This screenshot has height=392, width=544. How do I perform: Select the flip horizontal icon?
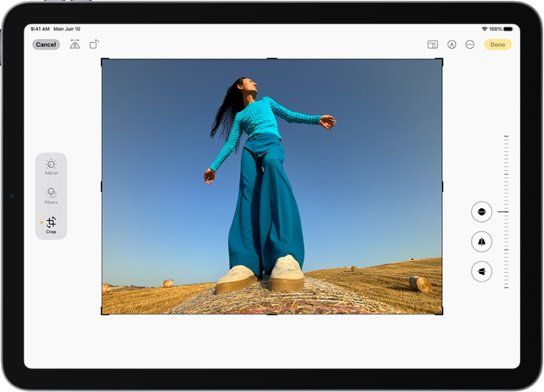(x=74, y=44)
